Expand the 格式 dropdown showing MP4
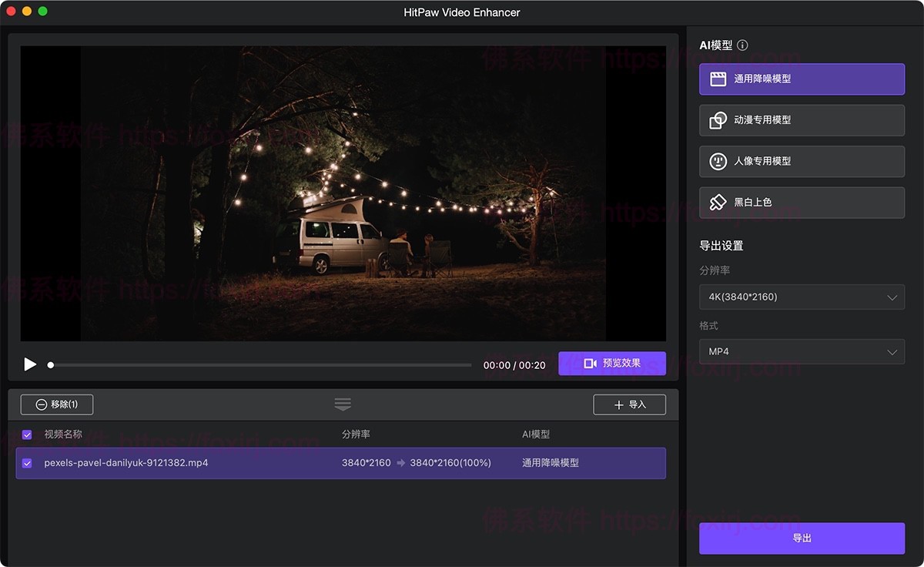Image resolution: width=924 pixels, height=567 pixels. (x=802, y=351)
